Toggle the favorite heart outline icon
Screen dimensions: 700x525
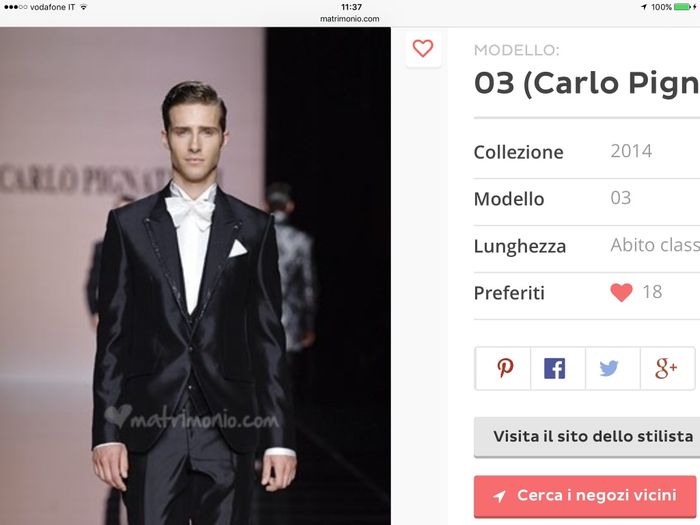423,48
